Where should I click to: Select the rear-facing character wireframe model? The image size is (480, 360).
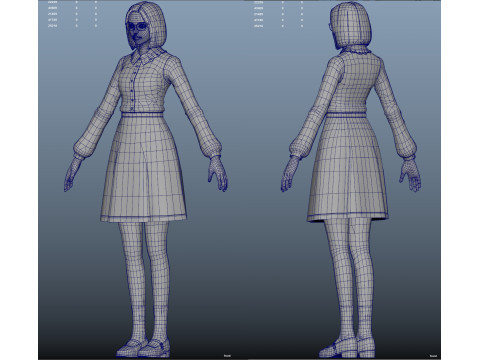[351, 179]
